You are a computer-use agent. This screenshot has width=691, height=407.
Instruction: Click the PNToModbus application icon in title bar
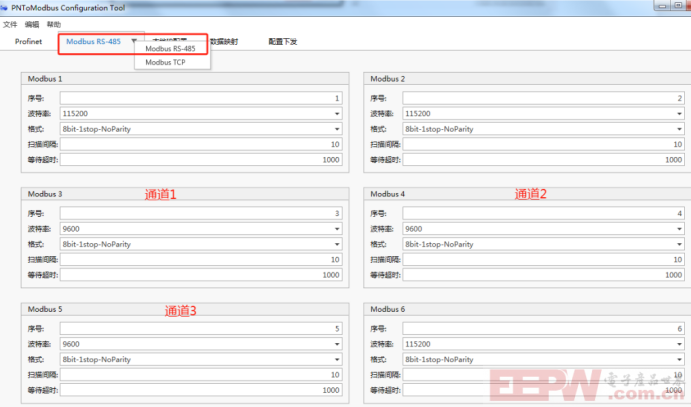[x=4, y=7]
